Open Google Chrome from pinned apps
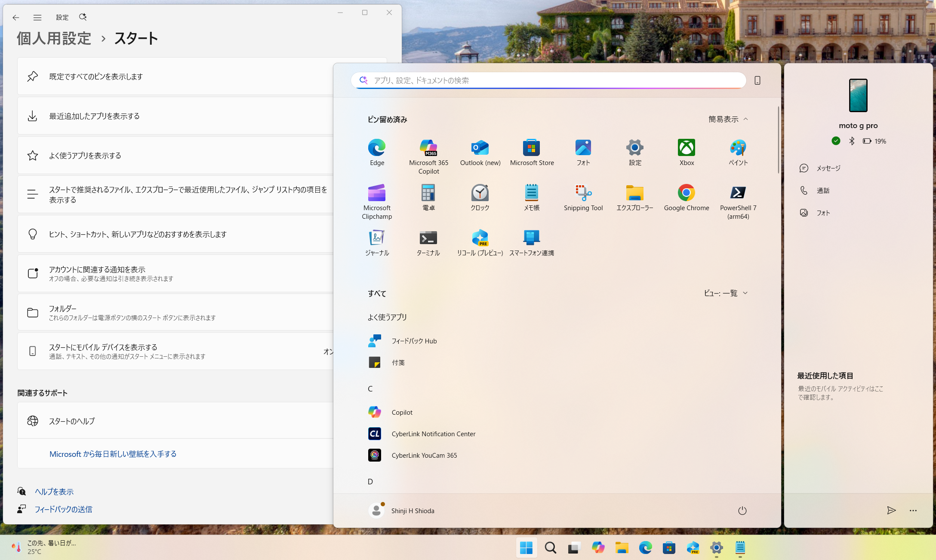The width and height of the screenshot is (936, 560). click(687, 198)
